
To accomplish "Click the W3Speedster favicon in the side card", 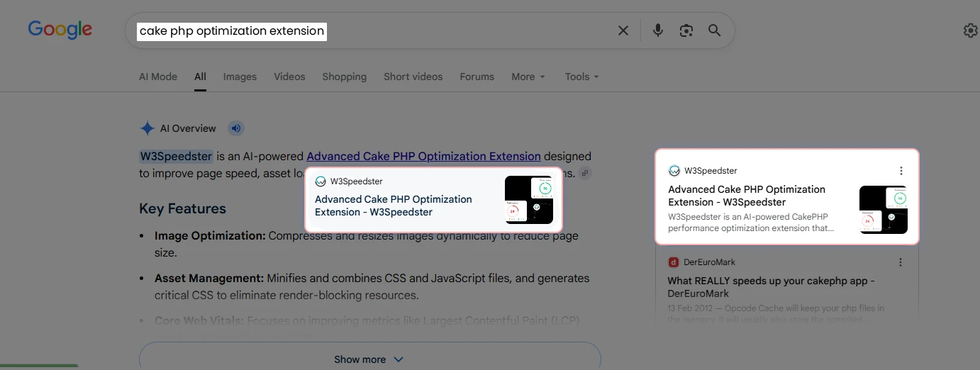I will coord(674,171).
